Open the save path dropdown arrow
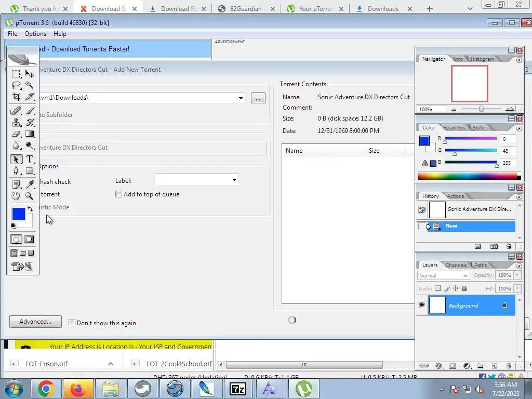Image resolution: width=532 pixels, height=399 pixels. click(x=241, y=98)
